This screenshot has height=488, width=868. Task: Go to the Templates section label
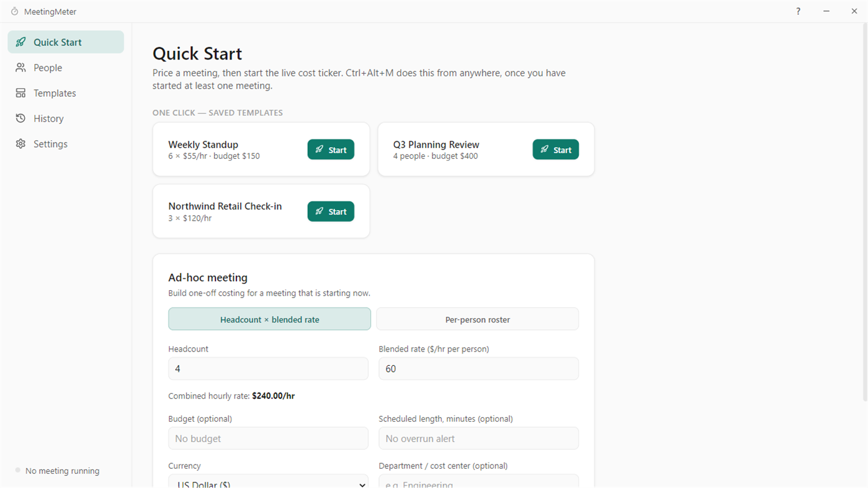(55, 93)
